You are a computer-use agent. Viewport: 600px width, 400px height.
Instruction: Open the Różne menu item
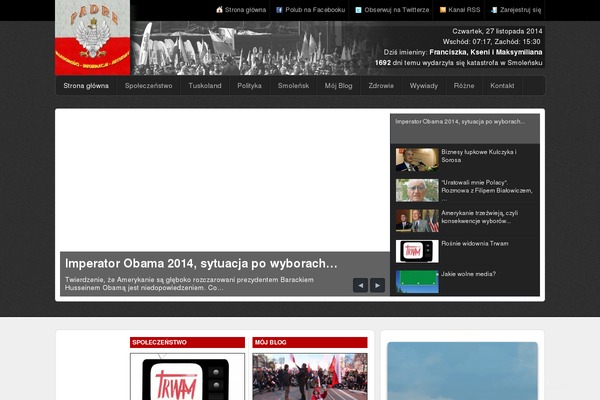464,86
